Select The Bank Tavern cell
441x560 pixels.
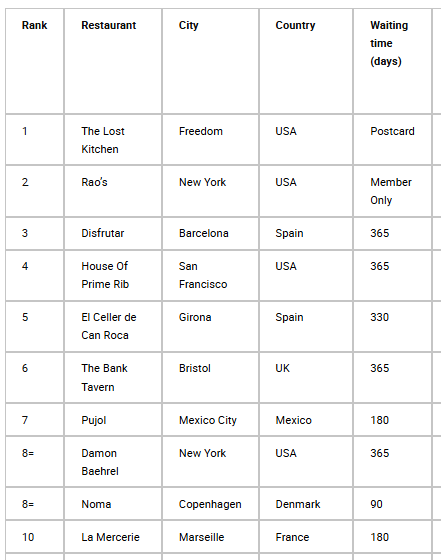[x=113, y=378]
